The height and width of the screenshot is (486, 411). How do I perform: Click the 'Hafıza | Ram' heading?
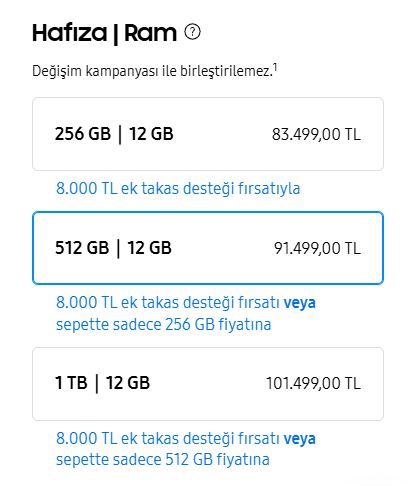point(104,33)
